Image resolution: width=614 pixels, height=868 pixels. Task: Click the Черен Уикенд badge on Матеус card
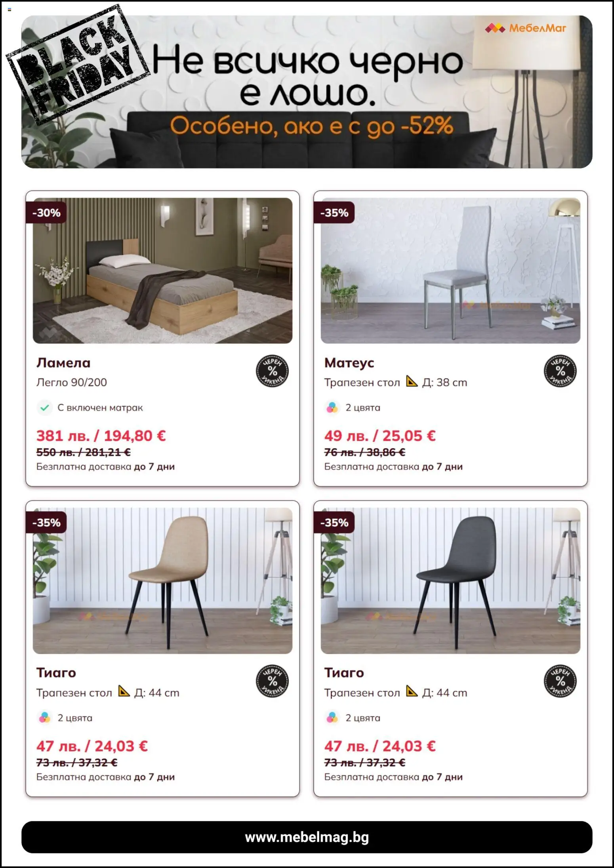pos(560,371)
